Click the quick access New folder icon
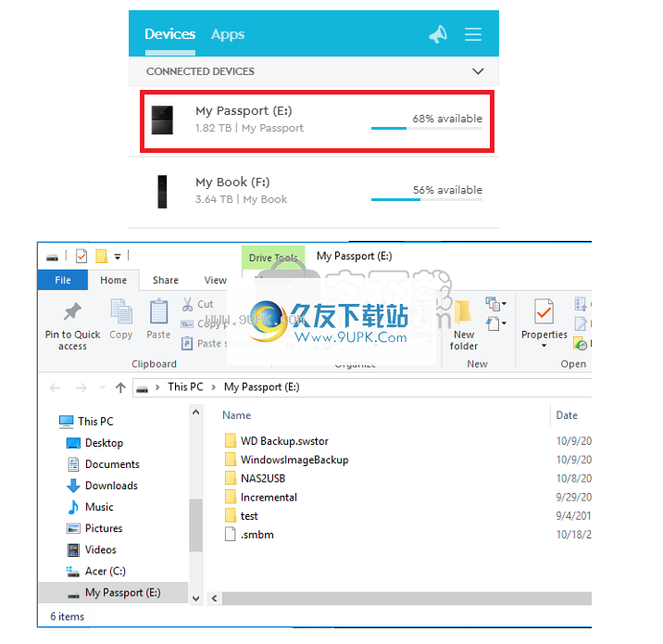This screenshot has height=644, width=663. tap(102, 256)
